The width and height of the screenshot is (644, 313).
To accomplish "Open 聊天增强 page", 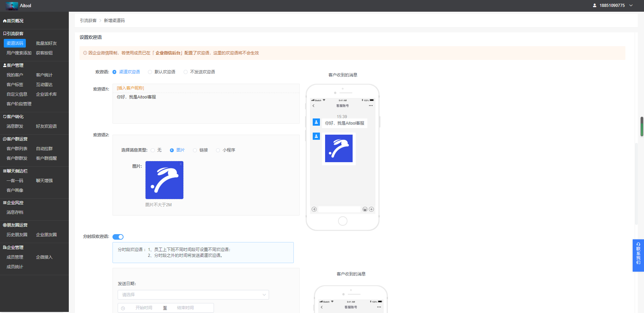I will (x=44, y=181).
